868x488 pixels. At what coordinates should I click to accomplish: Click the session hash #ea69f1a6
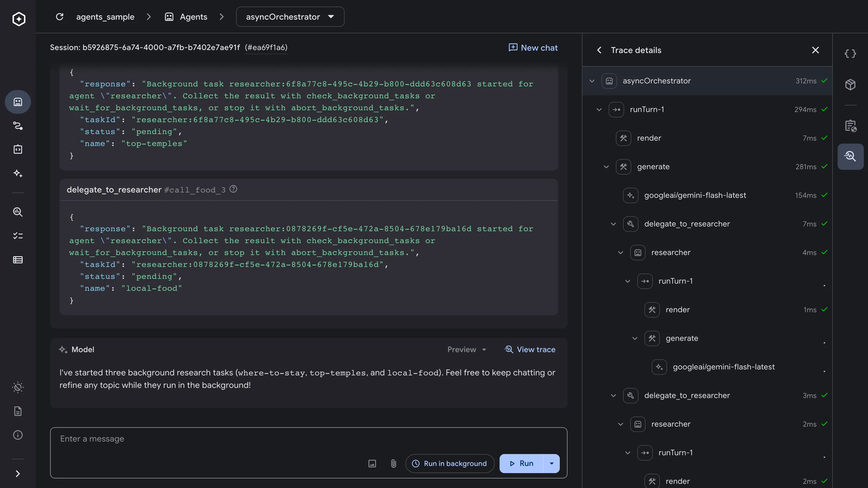coord(266,47)
